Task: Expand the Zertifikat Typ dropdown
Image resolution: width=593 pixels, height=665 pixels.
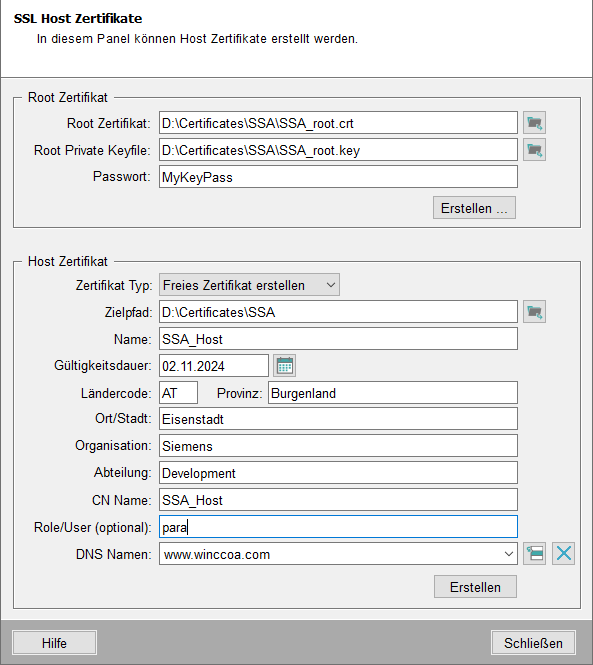Action: tap(249, 285)
